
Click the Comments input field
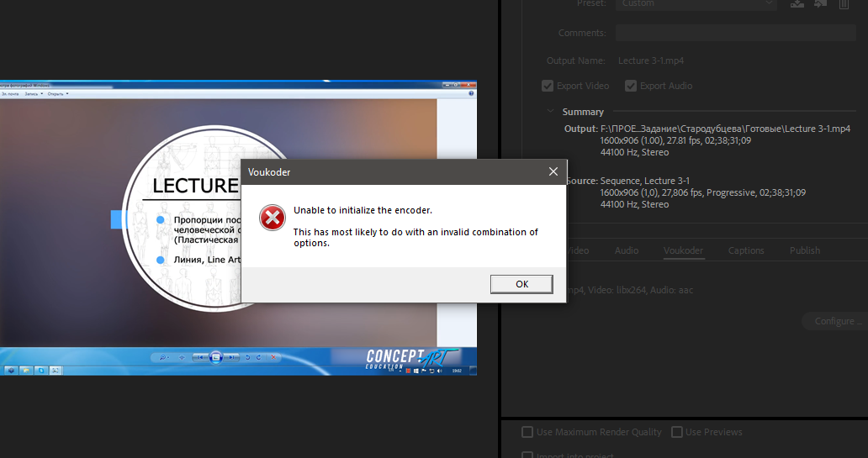[735, 33]
